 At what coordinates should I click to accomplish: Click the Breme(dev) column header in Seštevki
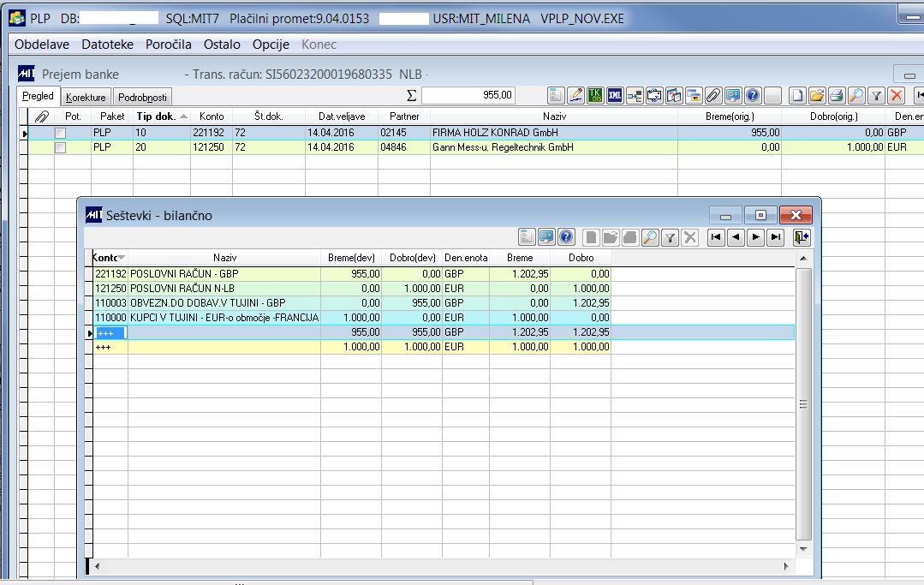[x=351, y=258]
